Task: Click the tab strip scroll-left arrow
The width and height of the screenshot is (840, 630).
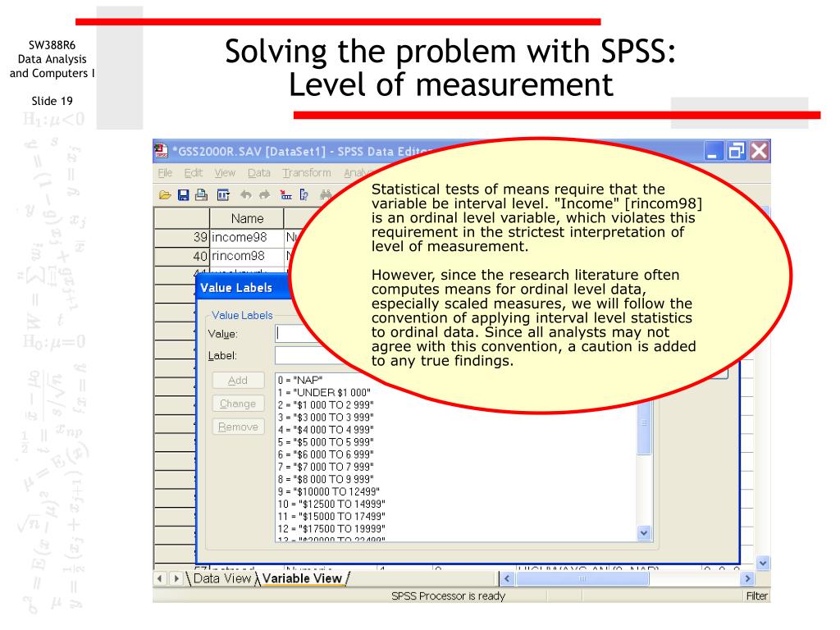Action: 160,578
